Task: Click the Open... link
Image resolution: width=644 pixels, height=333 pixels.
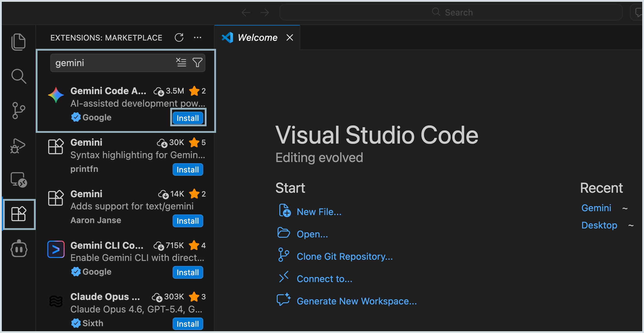Action: coord(312,234)
